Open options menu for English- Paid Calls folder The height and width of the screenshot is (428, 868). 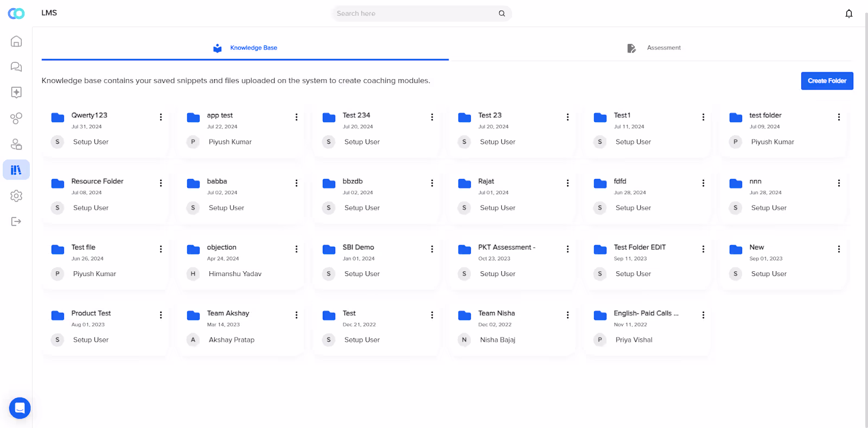pos(703,315)
